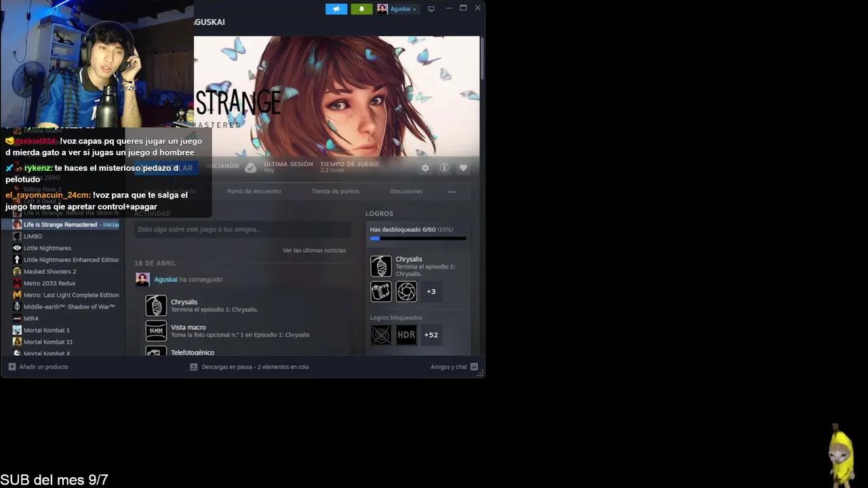868x488 pixels.
Task: Click the plus icon beside Añadir un producto
Action: 12,367
